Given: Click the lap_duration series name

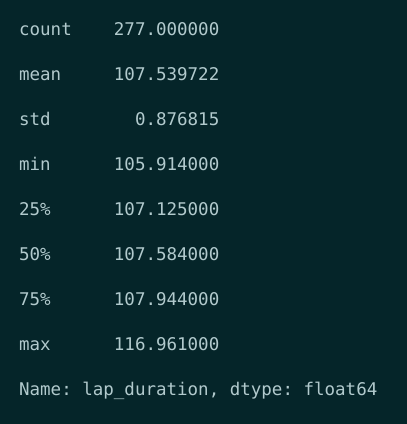Looking at the screenshot, I should coord(146,389).
